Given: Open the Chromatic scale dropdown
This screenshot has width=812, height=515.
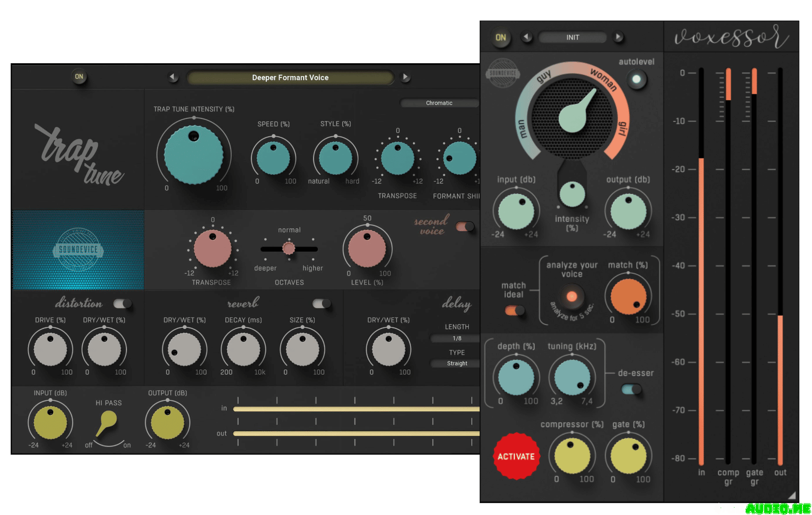Looking at the screenshot, I should tap(440, 103).
